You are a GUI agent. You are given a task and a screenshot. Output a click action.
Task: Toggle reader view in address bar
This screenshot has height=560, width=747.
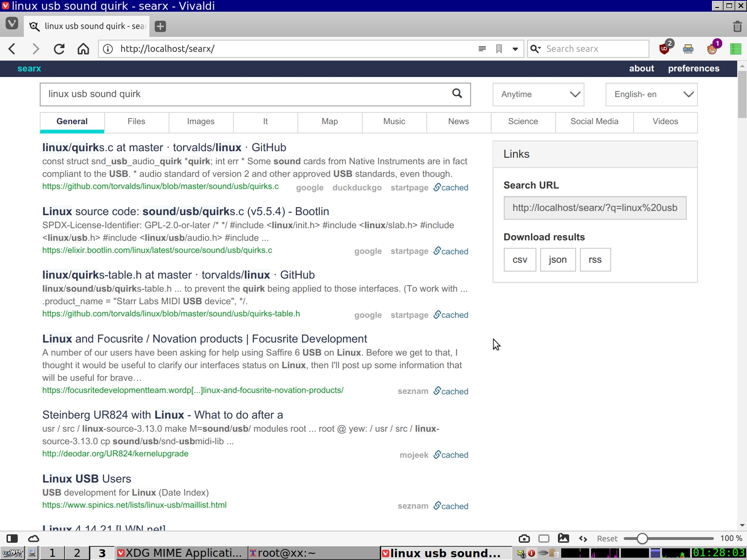[482, 49]
